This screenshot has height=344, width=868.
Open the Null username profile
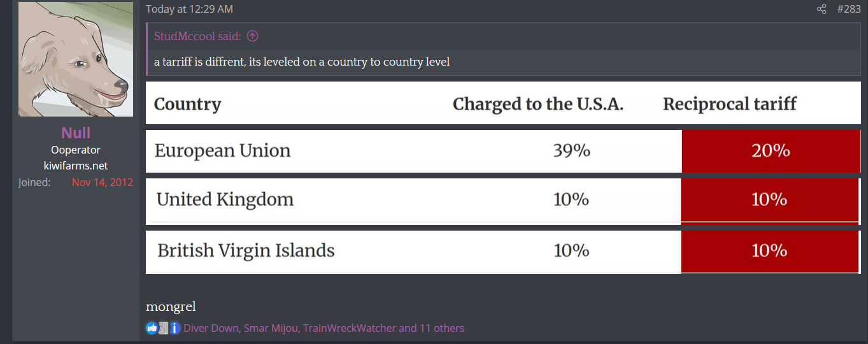pyautogui.click(x=76, y=133)
